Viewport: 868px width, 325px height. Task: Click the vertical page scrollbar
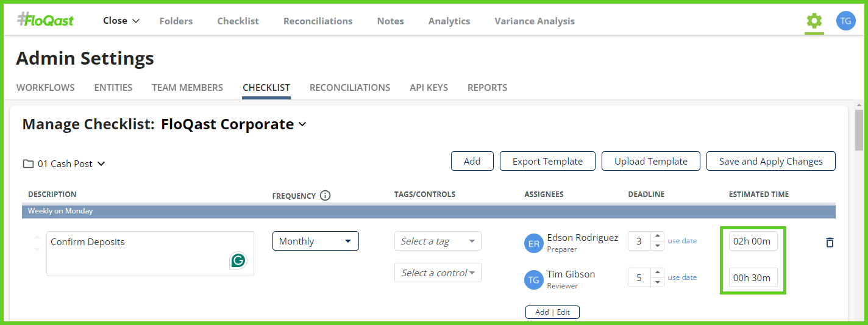coord(859,130)
